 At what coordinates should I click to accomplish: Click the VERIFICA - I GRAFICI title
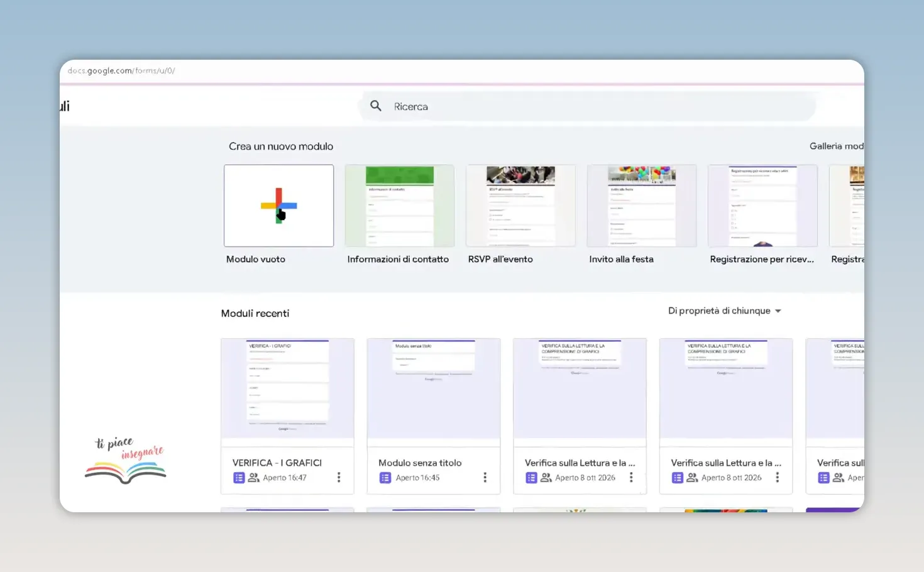click(x=277, y=463)
